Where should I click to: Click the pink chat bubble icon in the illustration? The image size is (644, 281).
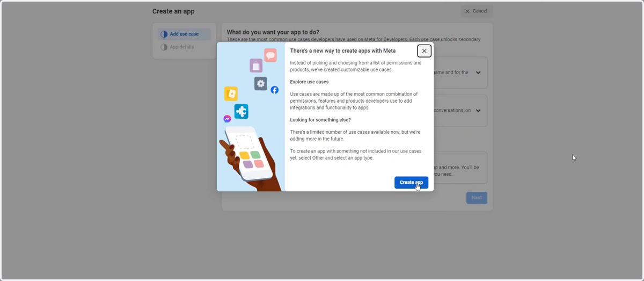pyautogui.click(x=270, y=55)
